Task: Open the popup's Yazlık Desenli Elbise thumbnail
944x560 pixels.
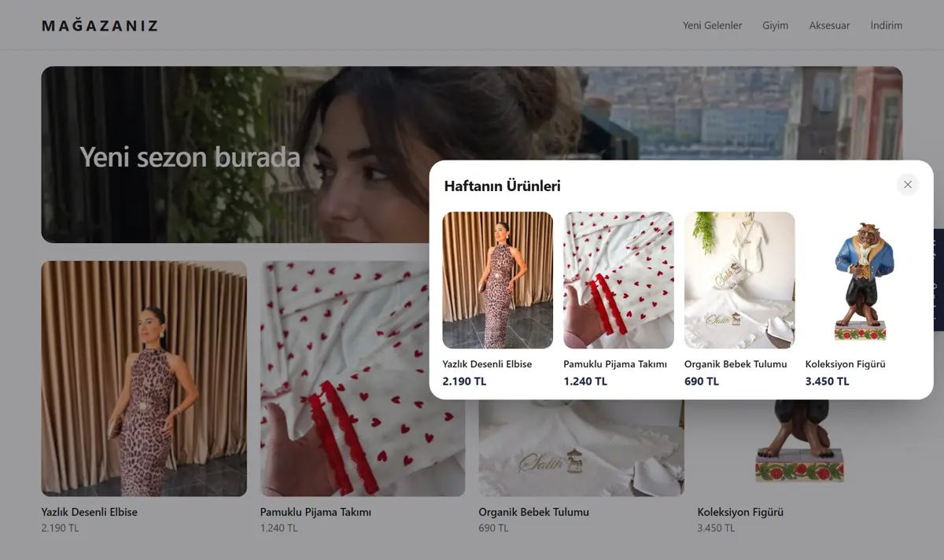Action: click(498, 280)
